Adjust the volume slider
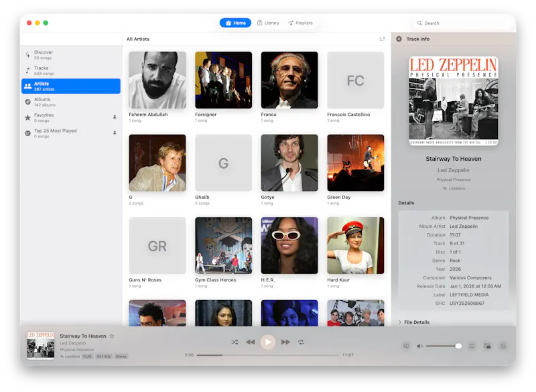The height and width of the screenshot is (392, 536). [444, 346]
